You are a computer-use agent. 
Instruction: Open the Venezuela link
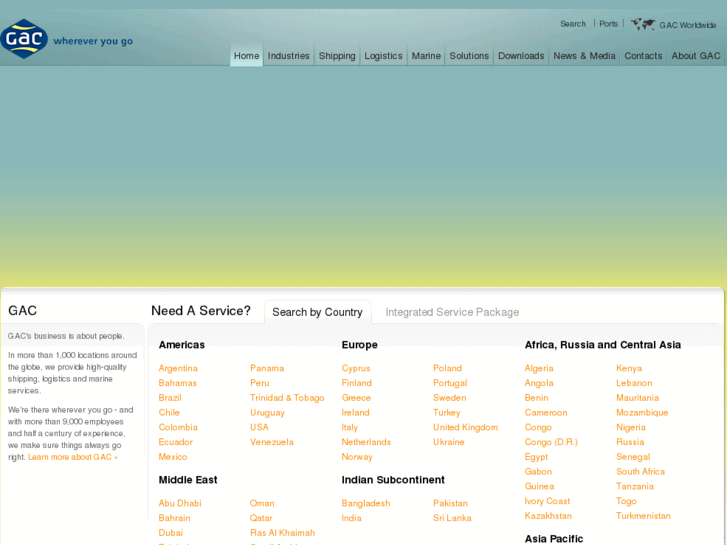(272, 442)
